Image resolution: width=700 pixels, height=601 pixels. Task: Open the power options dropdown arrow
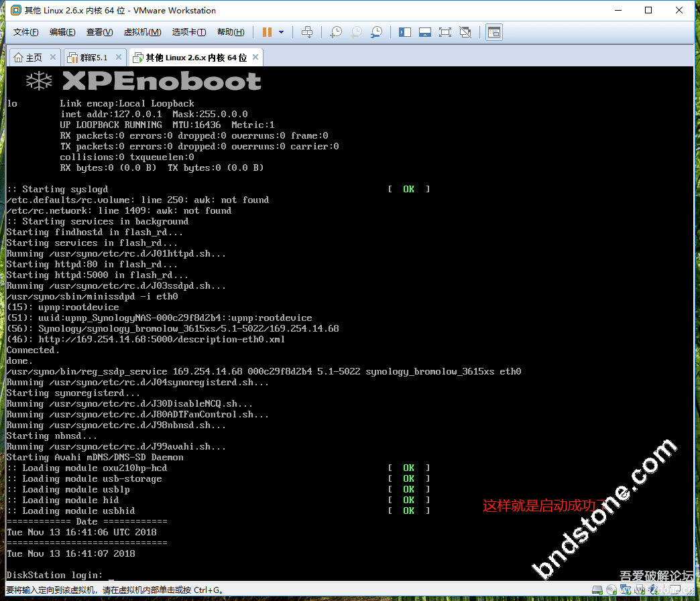281,32
